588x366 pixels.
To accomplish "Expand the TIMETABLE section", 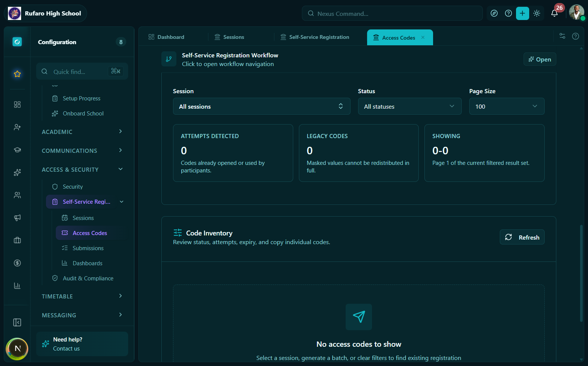I will 82,296.
